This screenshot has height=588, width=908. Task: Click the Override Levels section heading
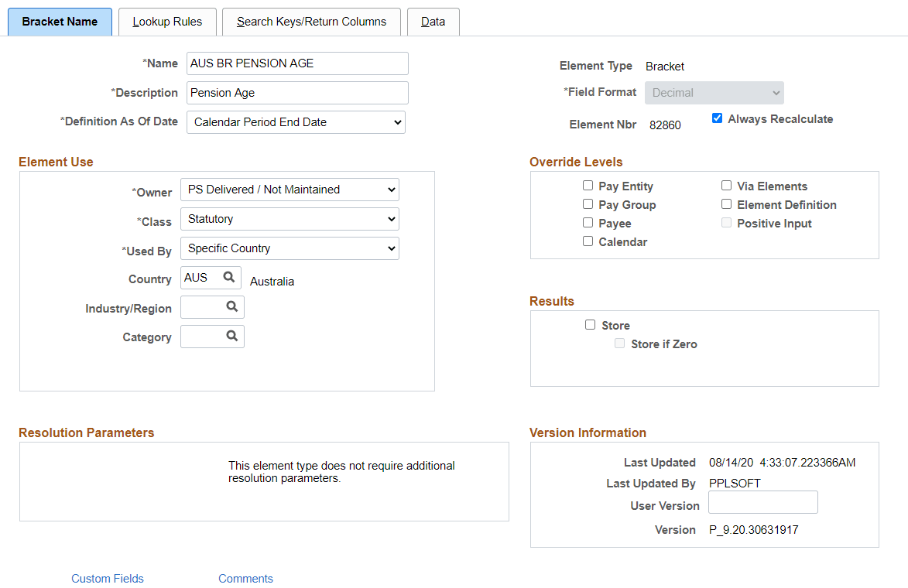coord(576,162)
